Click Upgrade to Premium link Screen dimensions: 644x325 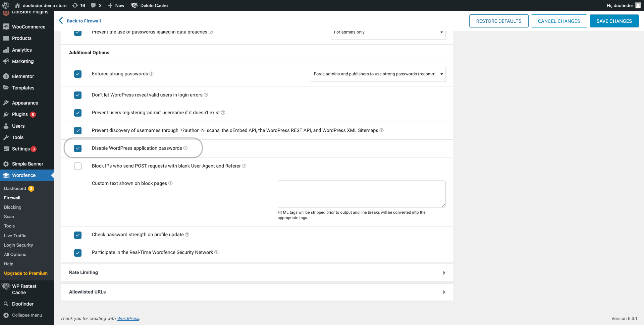click(x=26, y=273)
